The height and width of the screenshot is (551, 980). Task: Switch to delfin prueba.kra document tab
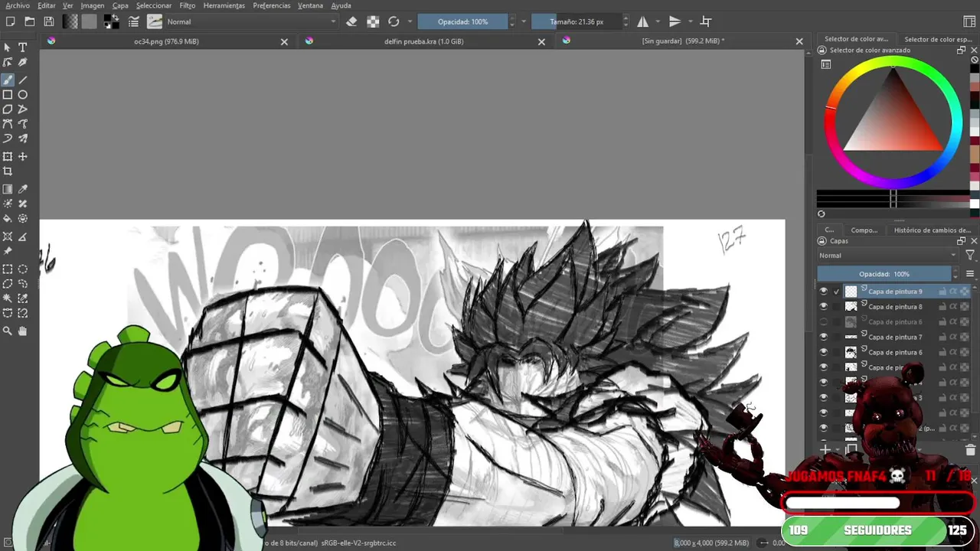point(423,41)
